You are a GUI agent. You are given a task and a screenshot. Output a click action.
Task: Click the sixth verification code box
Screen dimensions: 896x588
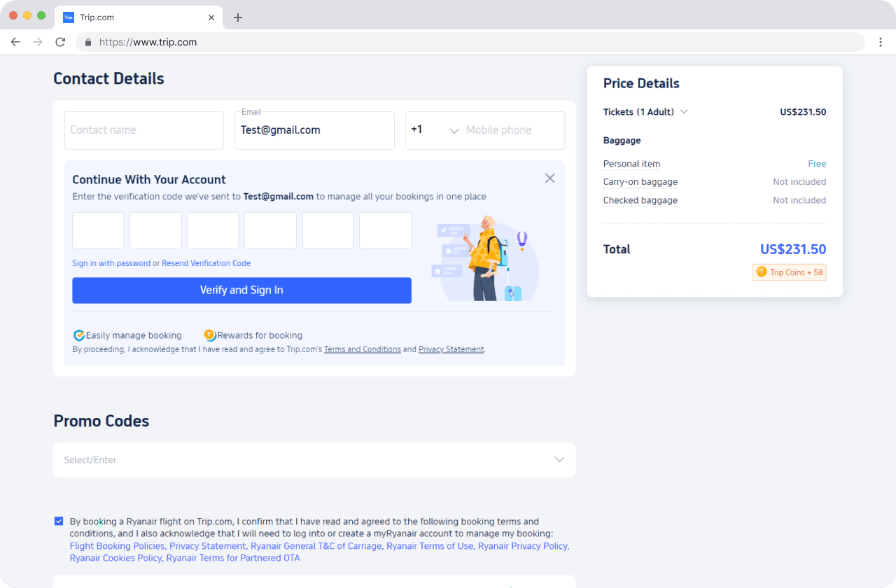(x=385, y=230)
